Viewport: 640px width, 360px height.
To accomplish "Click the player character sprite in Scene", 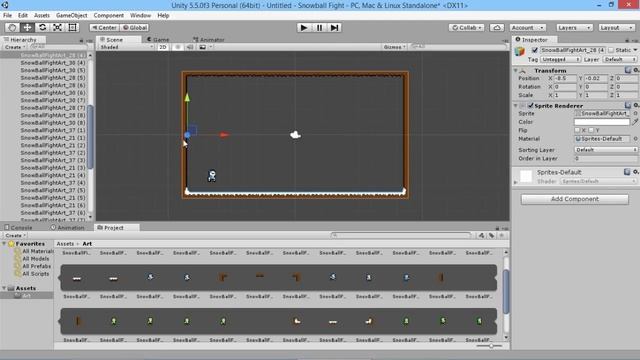I will click(212, 176).
